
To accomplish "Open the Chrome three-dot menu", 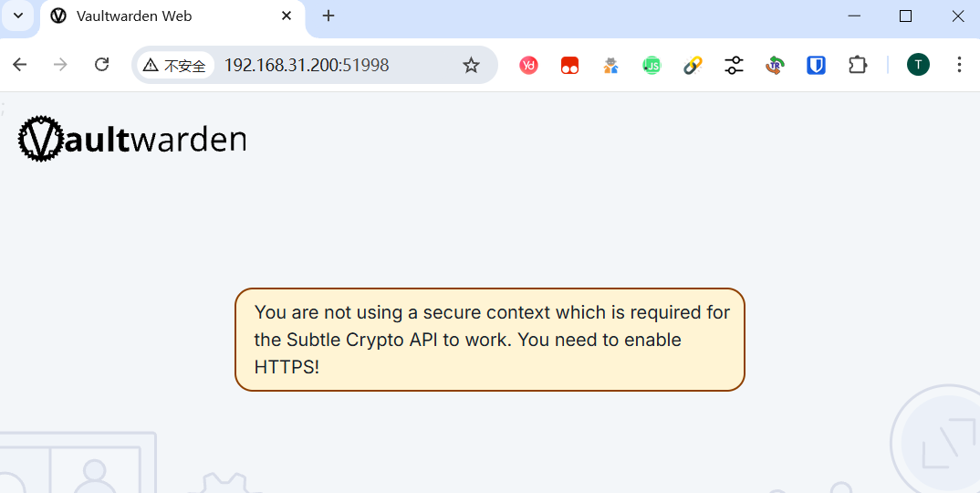I will click(959, 65).
